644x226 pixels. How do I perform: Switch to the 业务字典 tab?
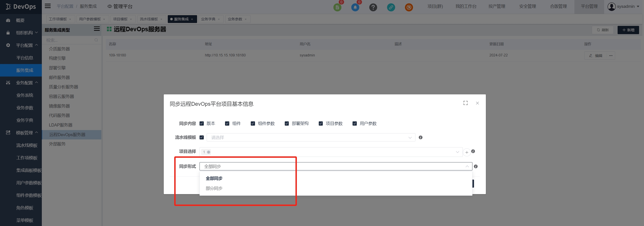pyautogui.click(x=208, y=19)
